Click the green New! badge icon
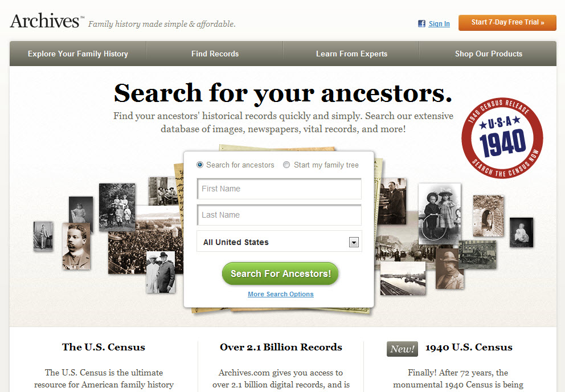The height and width of the screenshot is (392, 565). [402, 349]
